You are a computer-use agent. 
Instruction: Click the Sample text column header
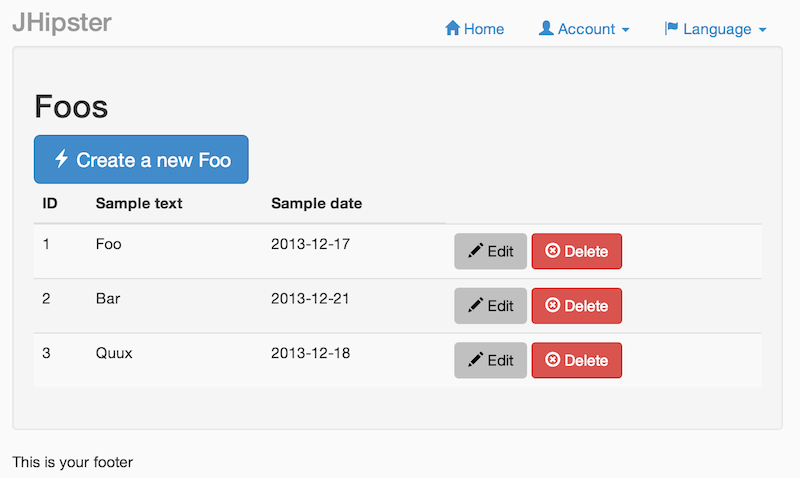[139, 203]
